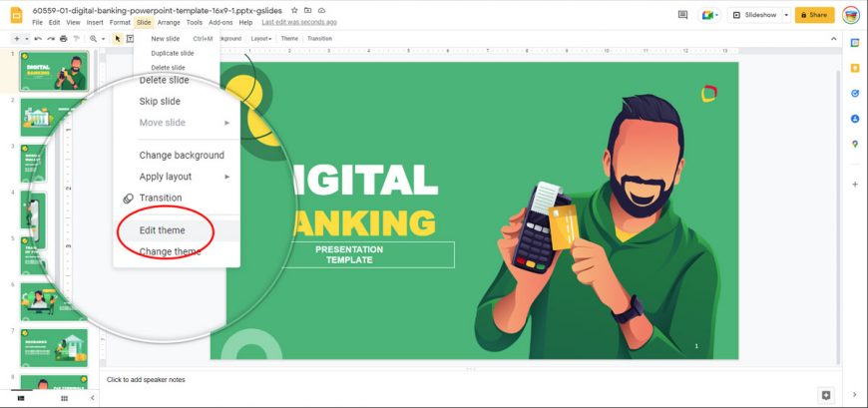
Task: Open Google Keep side panel
Action: point(855,68)
